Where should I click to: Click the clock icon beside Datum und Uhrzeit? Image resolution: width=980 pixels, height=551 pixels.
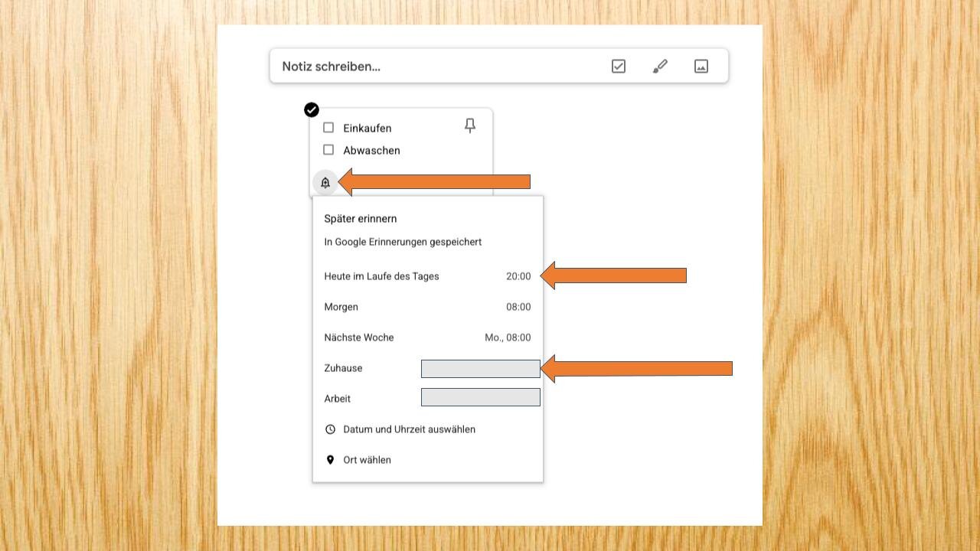[331, 429]
